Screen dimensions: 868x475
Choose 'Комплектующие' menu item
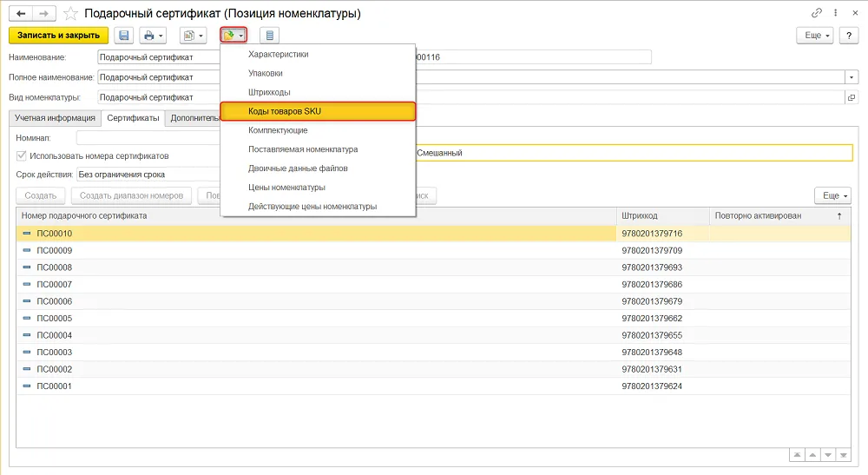click(x=318, y=130)
